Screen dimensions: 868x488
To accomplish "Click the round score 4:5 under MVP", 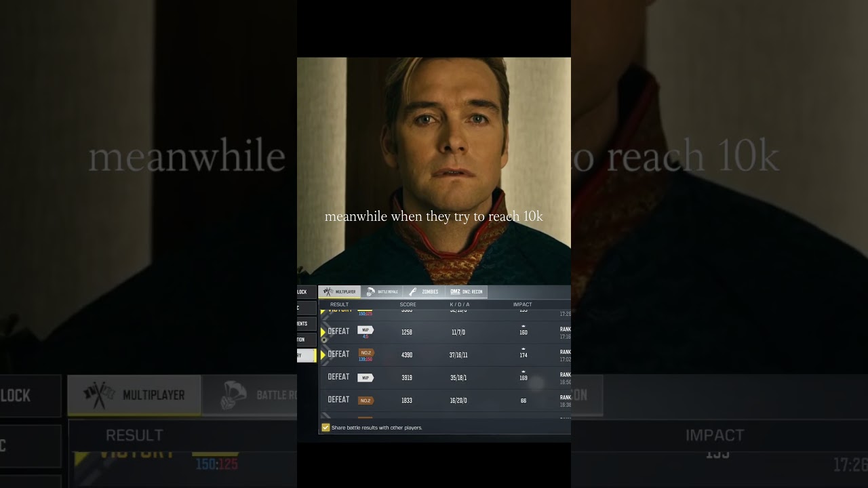I will [366, 336].
